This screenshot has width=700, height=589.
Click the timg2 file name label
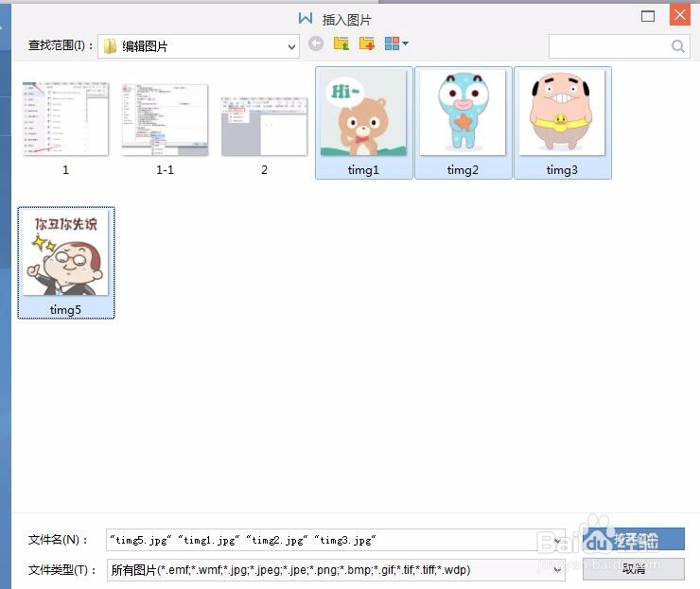[463, 169]
